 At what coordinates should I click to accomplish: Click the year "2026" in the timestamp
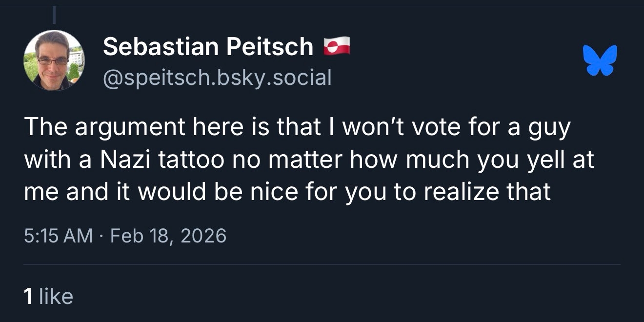203,236
